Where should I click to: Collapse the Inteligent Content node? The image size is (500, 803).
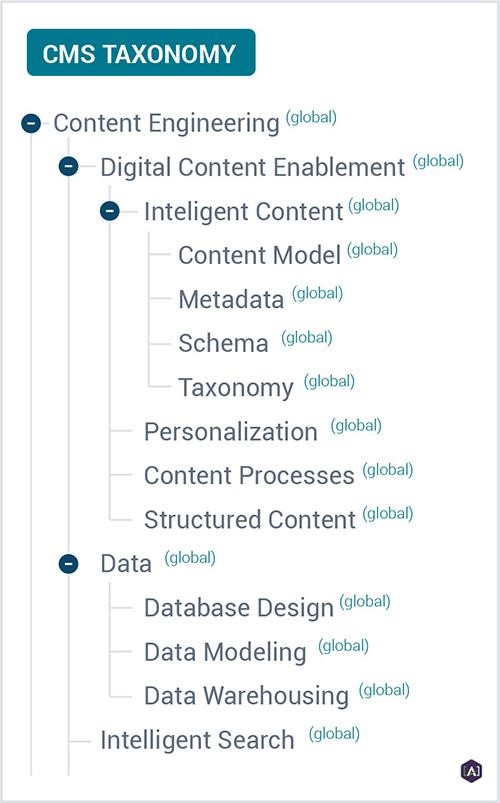click(110, 211)
